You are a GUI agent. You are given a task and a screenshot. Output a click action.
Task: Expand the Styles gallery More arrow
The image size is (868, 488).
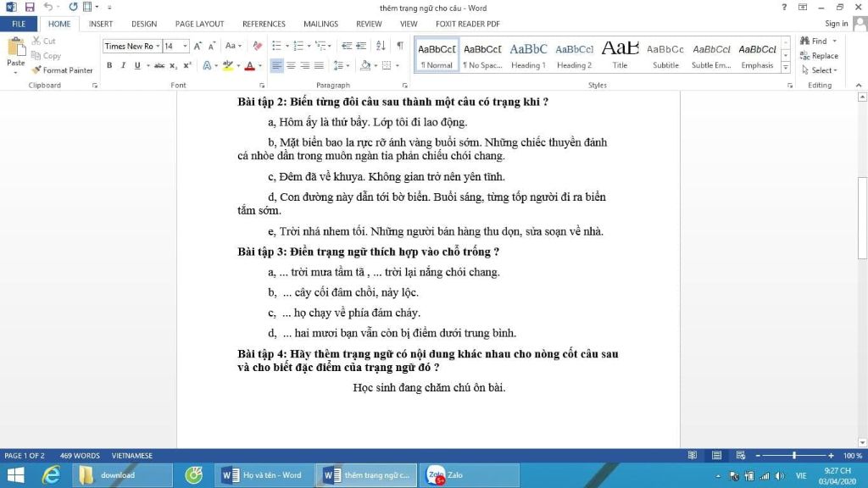click(x=786, y=68)
